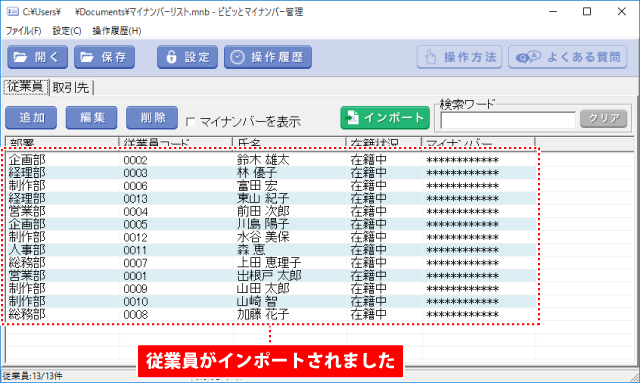Click the clock icon on 操作履歴 button

[x=238, y=57]
